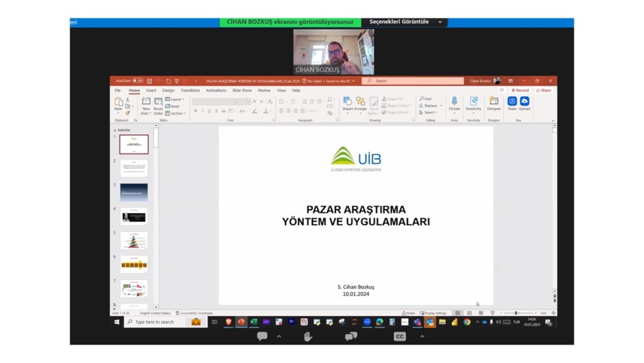Click the Save disk icon in title bar
The height and width of the screenshot is (363, 644).
(x=149, y=81)
